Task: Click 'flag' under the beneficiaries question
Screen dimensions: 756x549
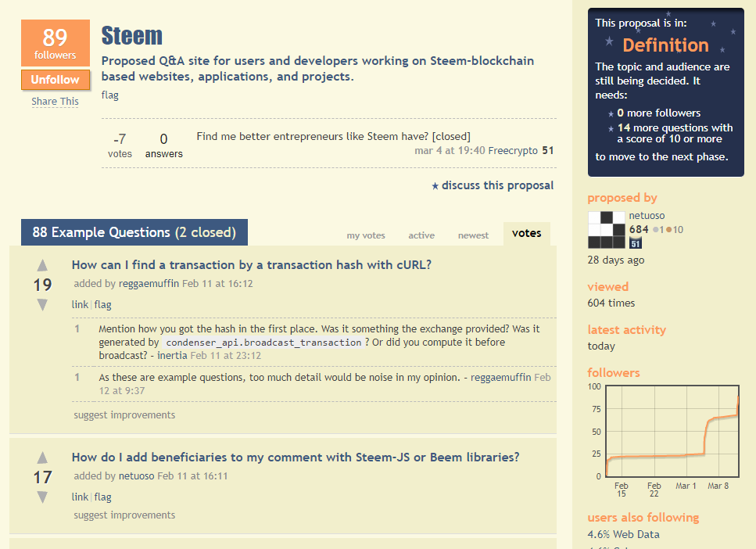Action: point(102,497)
